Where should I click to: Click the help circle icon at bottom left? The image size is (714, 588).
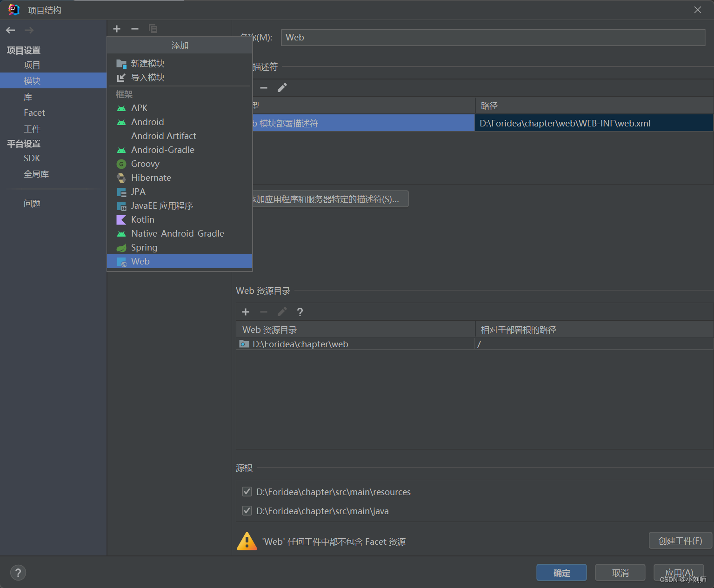tap(18, 572)
